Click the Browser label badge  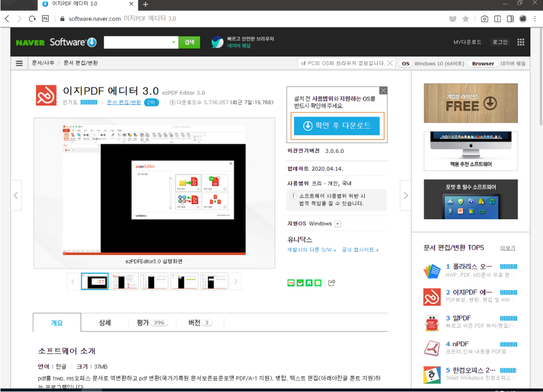pos(483,63)
